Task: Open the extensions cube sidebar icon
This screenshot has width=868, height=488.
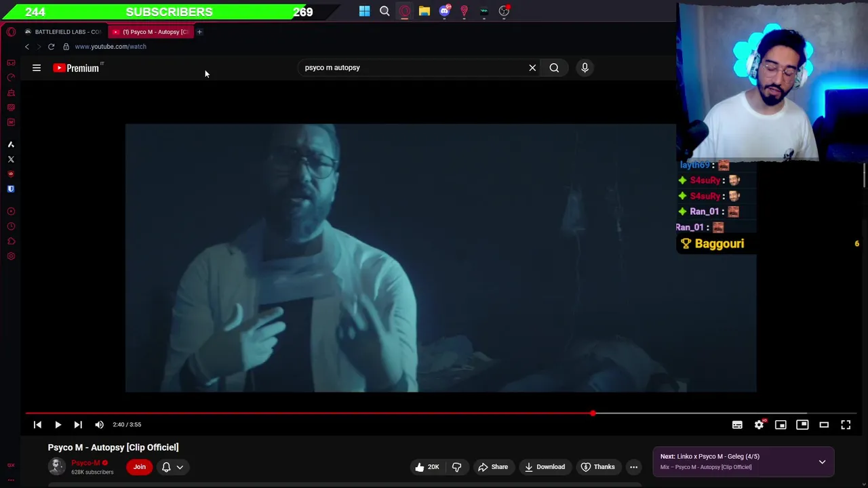Action: pyautogui.click(x=11, y=241)
